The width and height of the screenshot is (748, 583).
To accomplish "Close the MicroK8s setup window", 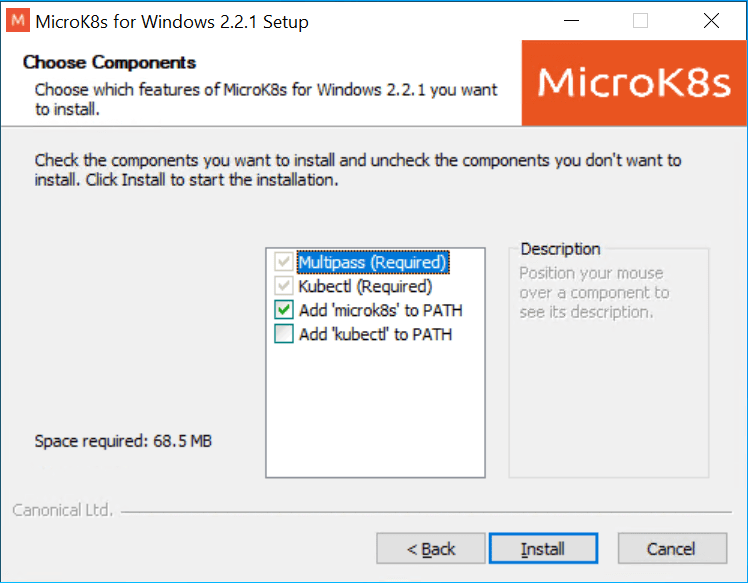I will (711, 21).
